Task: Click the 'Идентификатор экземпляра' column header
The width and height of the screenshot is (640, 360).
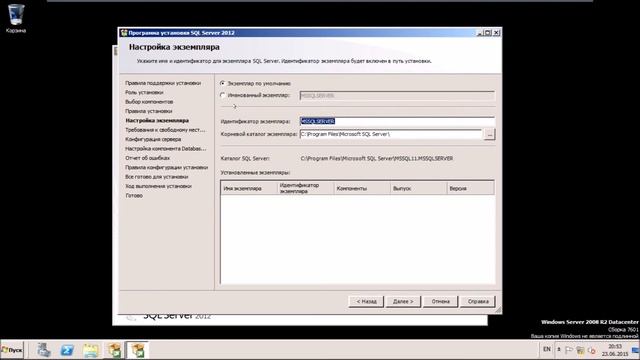Action: (x=306, y=188)
